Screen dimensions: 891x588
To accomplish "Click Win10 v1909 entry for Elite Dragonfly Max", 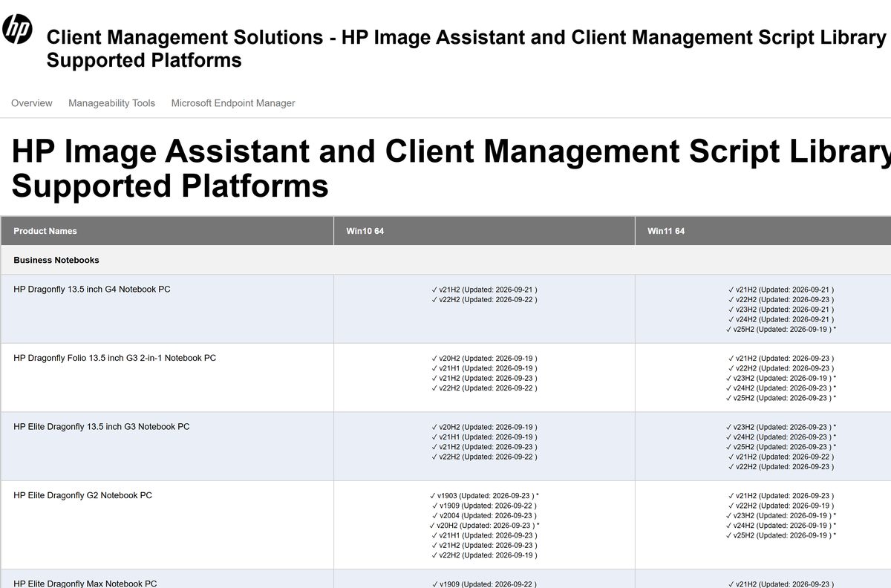I will point(484,584).
